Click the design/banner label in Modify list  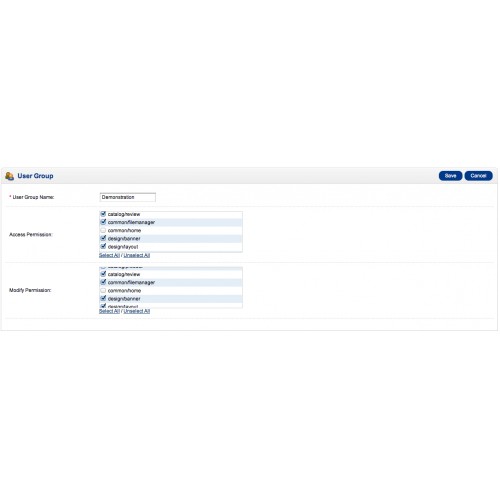(x=124, y=299)
